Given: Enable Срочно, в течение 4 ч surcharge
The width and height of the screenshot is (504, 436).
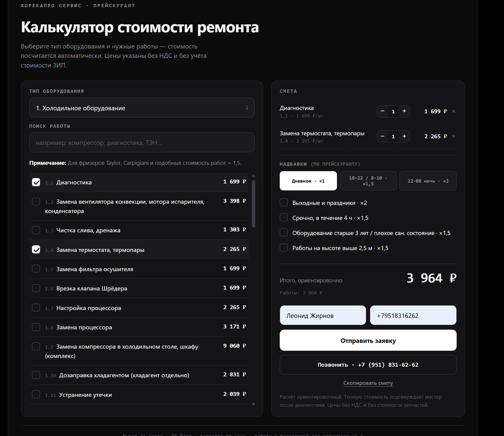Looking at the screenshot, I should coord(284,218).
